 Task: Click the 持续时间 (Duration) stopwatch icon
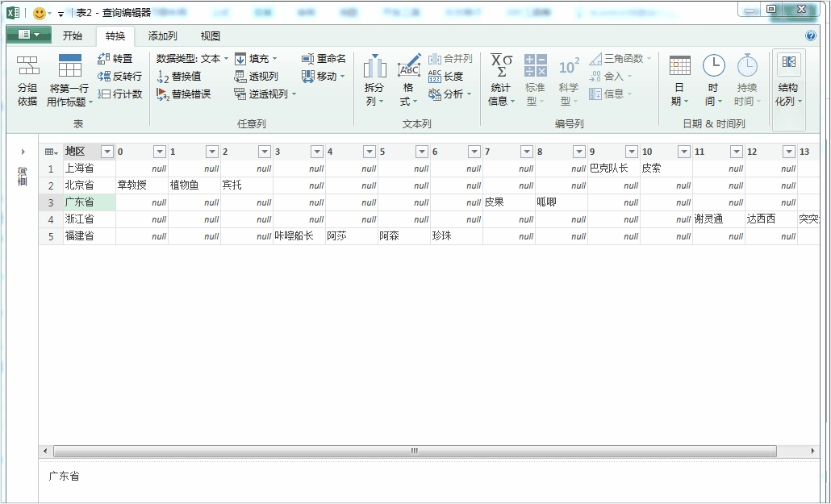747,65
